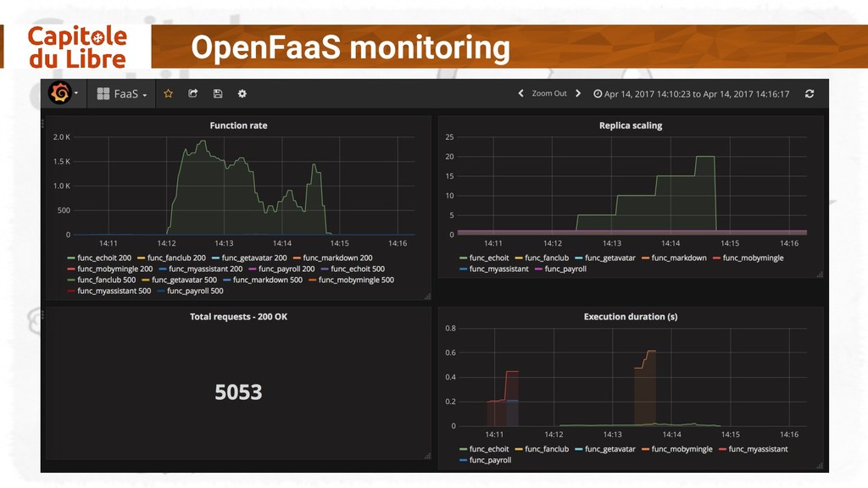
Task: Click the Execution duration panel's corner grip
Action: click(820, 465)
